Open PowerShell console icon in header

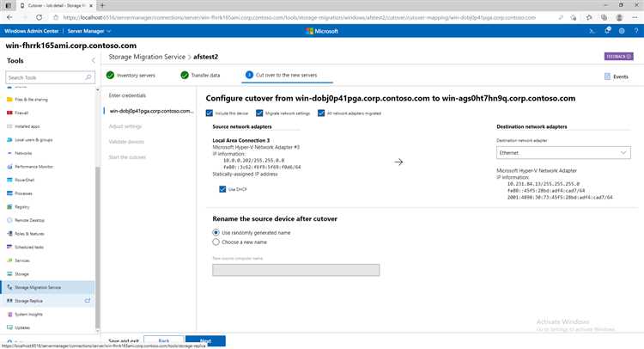point(592,31)
